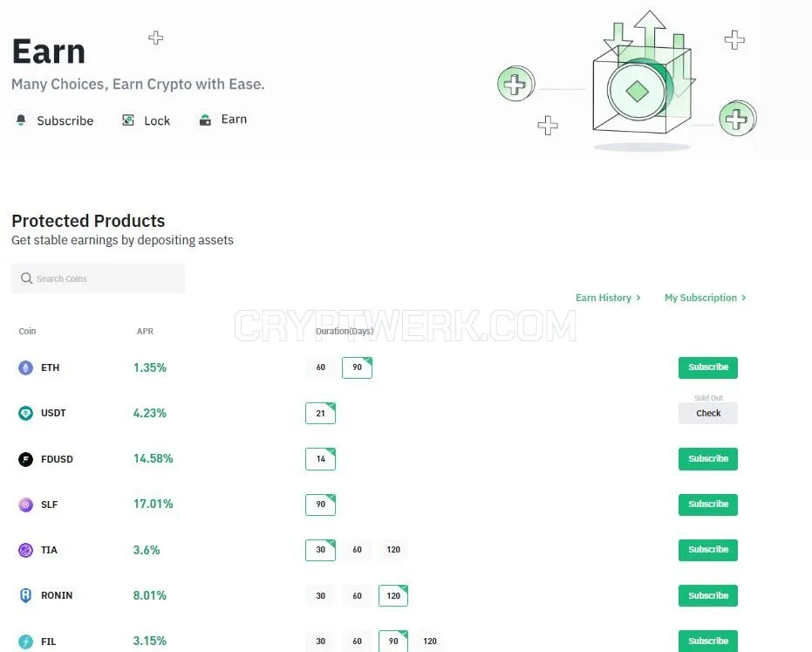The image size is (812, 652).
Task: Click the RONIN coin name
Action: [57, 595]
